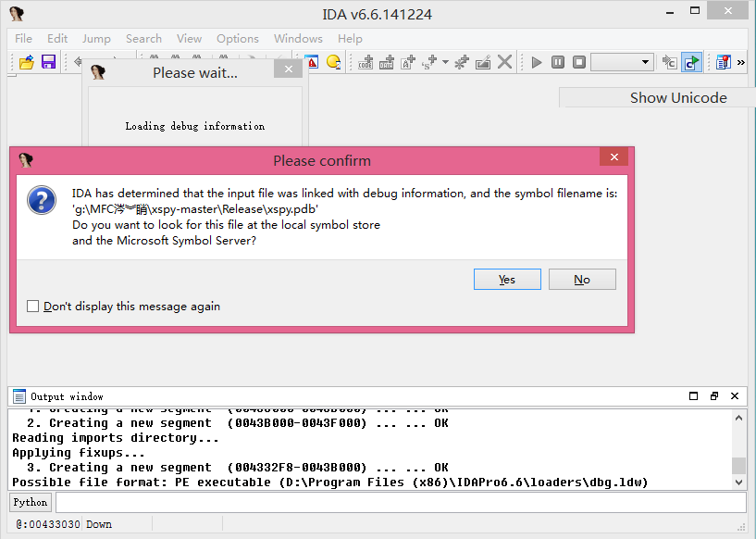Click 'Loading debug information' text
This screenshot has height=539, width=756.
point(195,127)
